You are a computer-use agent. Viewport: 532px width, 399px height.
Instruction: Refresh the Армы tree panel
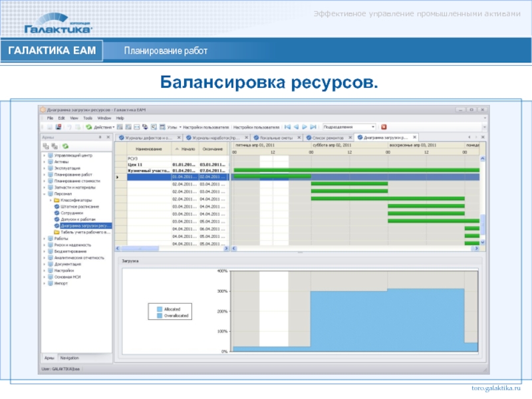click(66, 146)
